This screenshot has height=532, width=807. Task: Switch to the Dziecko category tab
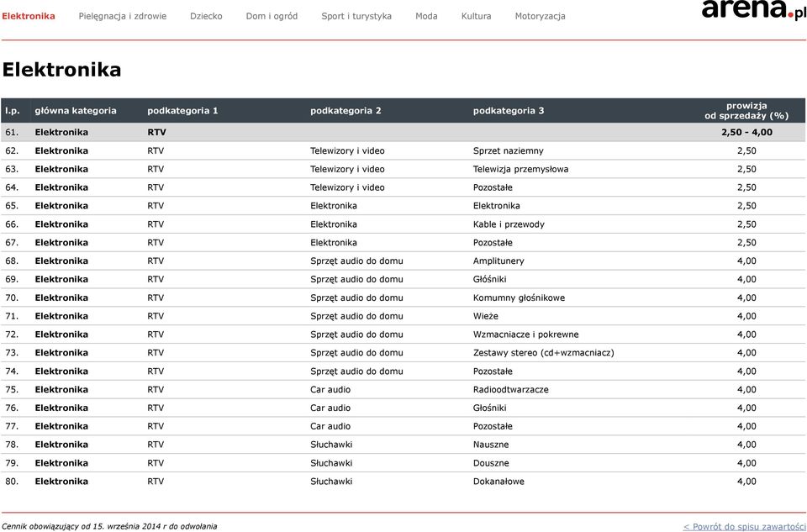206,16
